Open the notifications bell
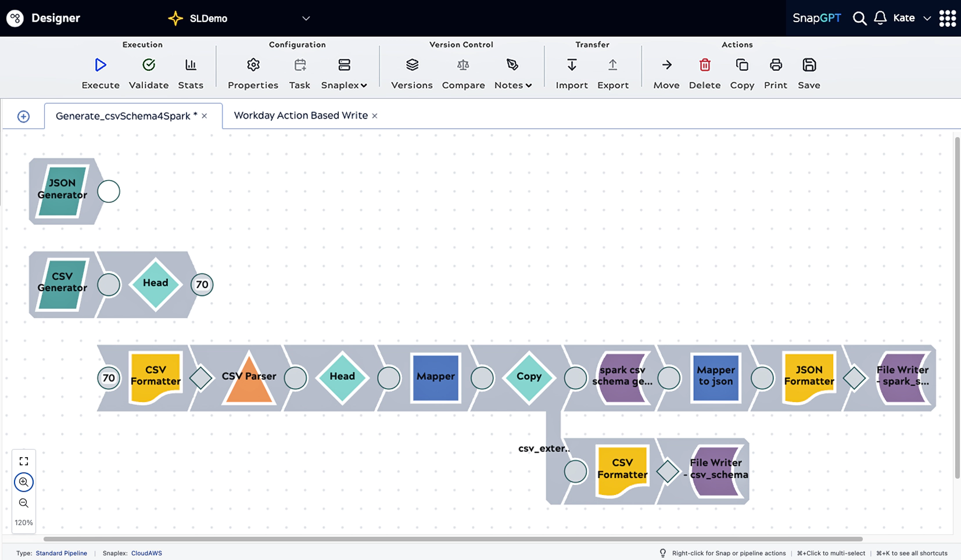 880,18
